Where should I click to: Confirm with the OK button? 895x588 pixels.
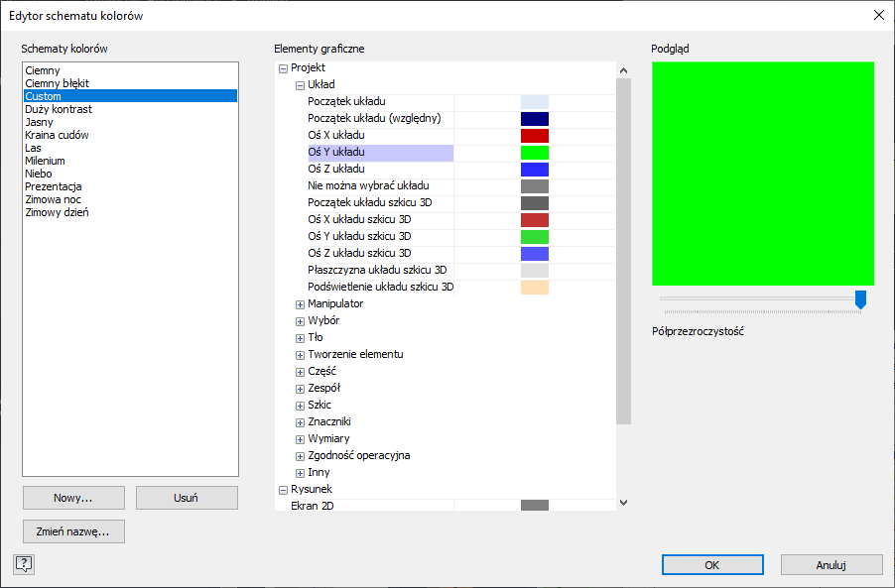712,564
